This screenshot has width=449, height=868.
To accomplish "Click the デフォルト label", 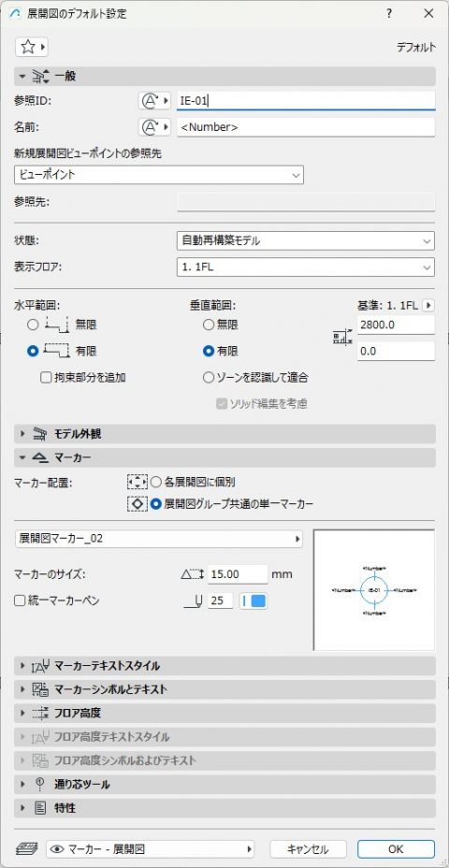I will click(415, 48).
